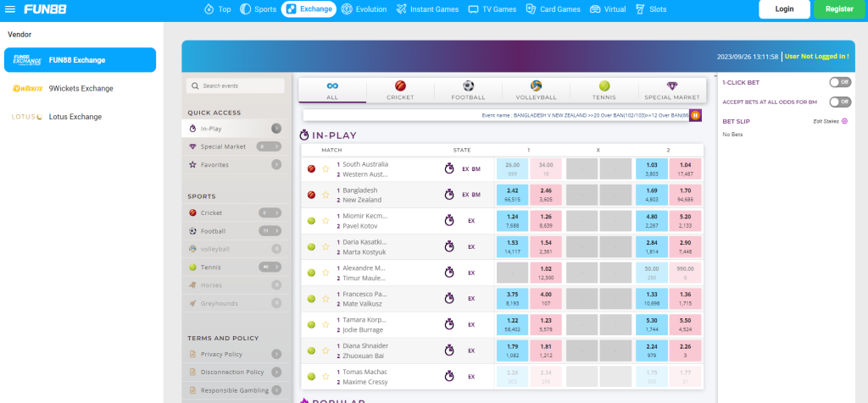Star the Tamara Korpatsch match
This screenshot has width=868, height=403.
click(325, 324)
